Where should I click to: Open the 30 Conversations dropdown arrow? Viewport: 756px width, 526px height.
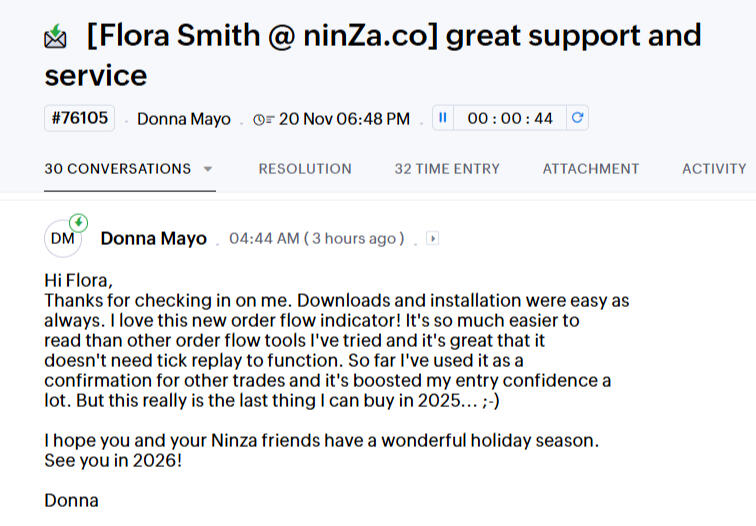(208, 169)
